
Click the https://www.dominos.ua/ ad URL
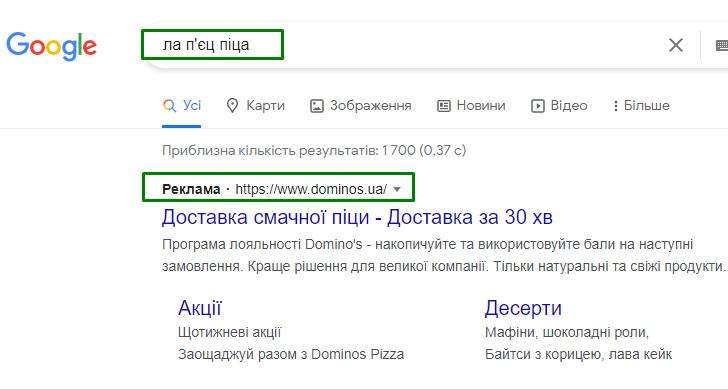pos(311,189)
